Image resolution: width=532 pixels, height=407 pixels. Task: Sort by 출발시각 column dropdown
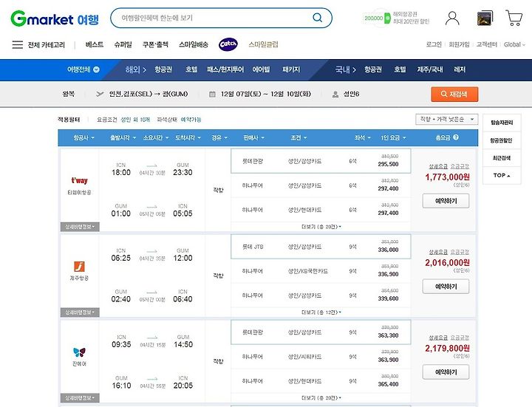pyautogui.click(x=123, y=137)
